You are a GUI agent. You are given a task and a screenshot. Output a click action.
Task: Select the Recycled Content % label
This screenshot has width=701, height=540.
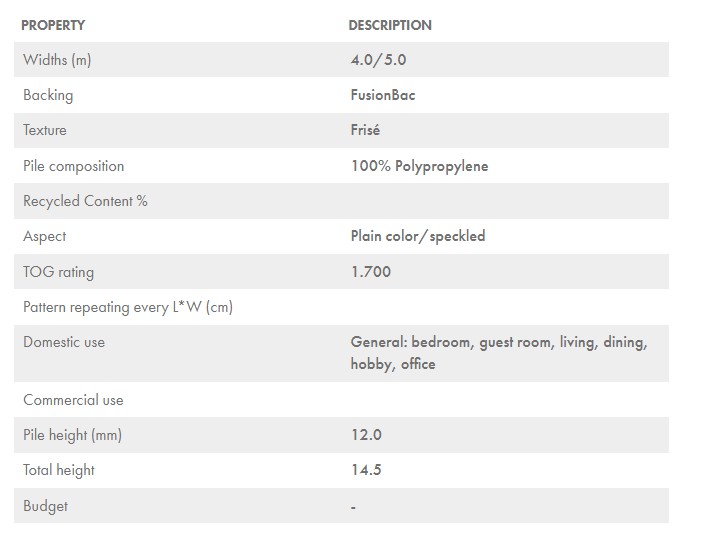(x=85, y=201)
